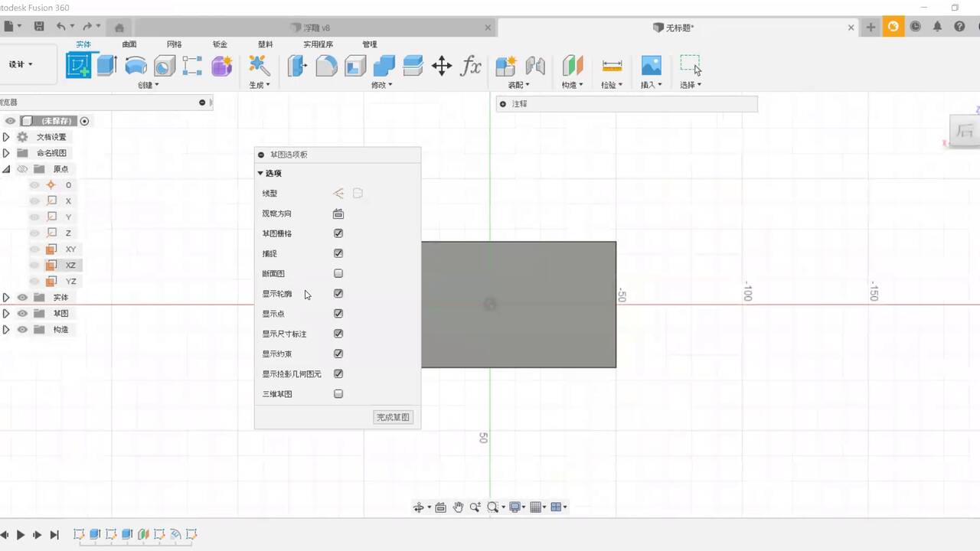Open the 修改 dropdown menu
The height and width of the screenshot is (551, 980).
coord(382,85)
